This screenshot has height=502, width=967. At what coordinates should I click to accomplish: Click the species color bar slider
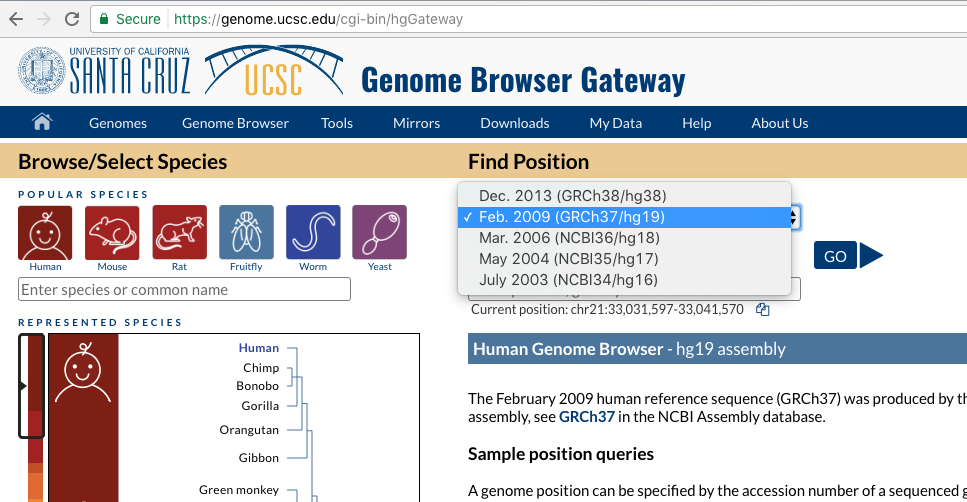tap(31, 386)
